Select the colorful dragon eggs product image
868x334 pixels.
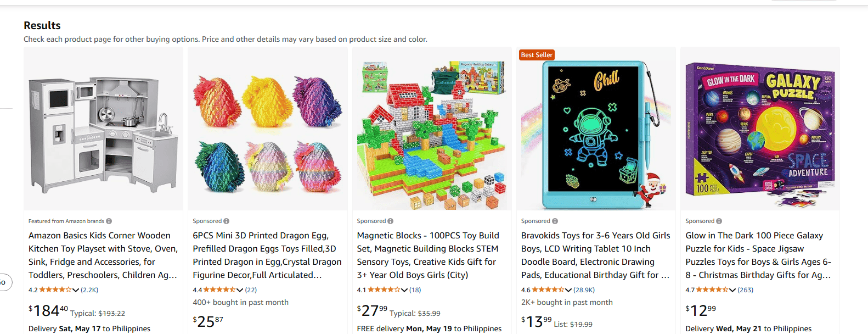268,129
